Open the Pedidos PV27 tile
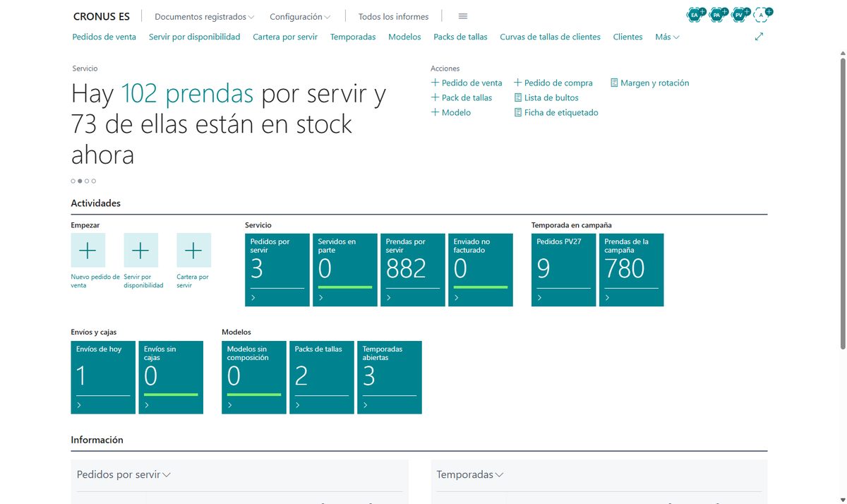This screenshot has height=504, width=847. point(564,270)
